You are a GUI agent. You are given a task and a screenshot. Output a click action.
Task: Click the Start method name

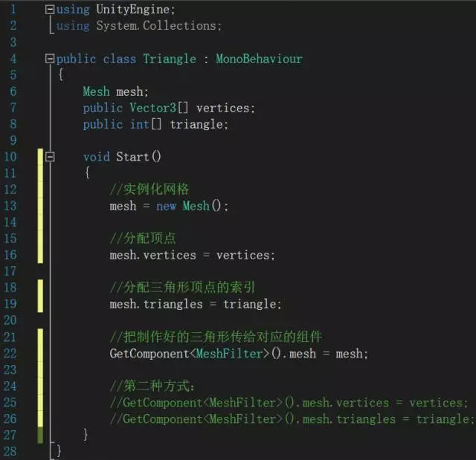(132, 157)
